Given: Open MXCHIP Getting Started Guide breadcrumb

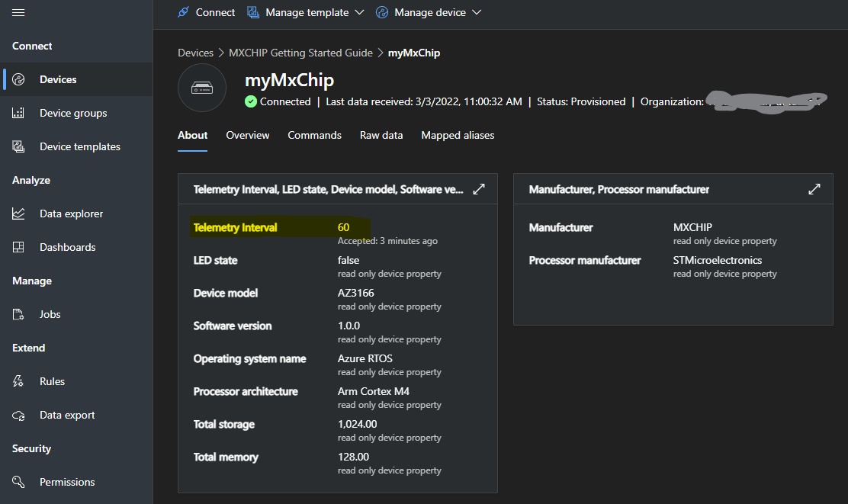Looking at the screenshot, I should 300,53.
